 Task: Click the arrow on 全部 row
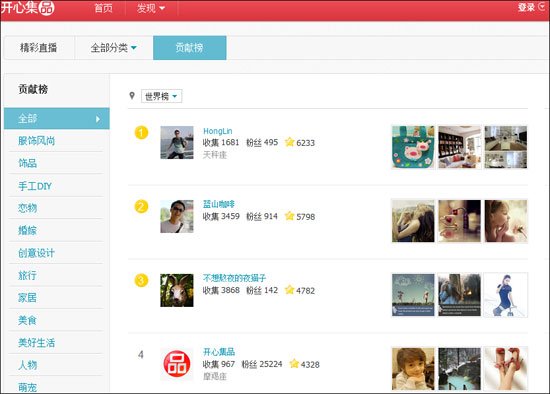98,119
